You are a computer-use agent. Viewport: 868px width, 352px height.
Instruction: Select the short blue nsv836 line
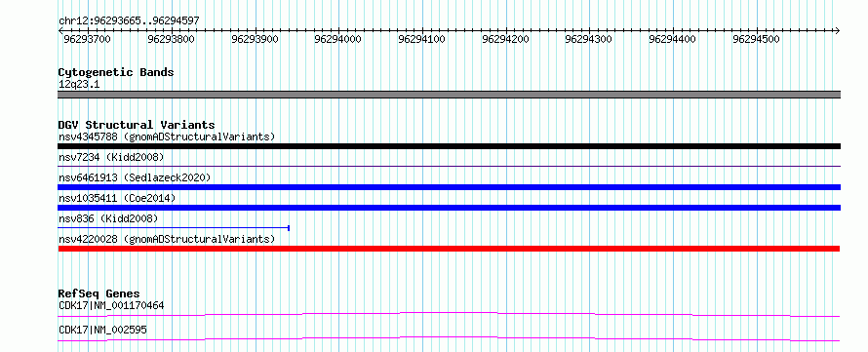click(x=174, y=227)
